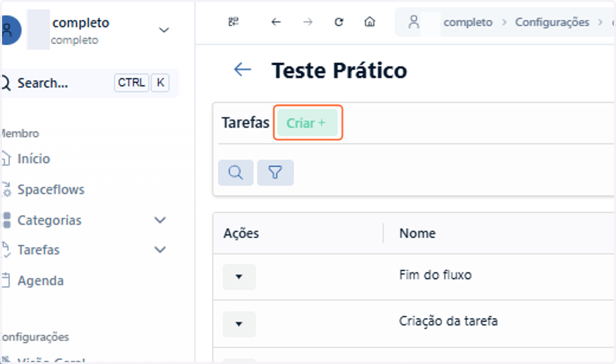Screen dimensions: 616x364
Task: Select the Criação da tarefa row name
Action: [449, 321]
